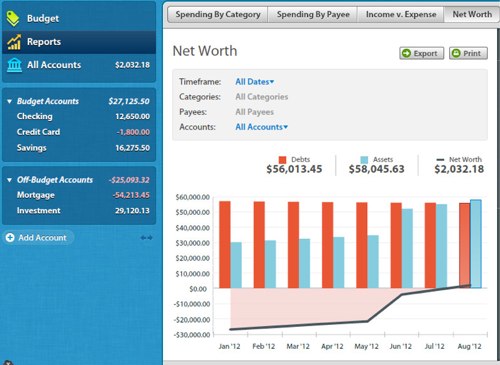Open the Timeframe All Dates dropdown
The width and height of the screenshot is (500, 365).
(254, 82)
